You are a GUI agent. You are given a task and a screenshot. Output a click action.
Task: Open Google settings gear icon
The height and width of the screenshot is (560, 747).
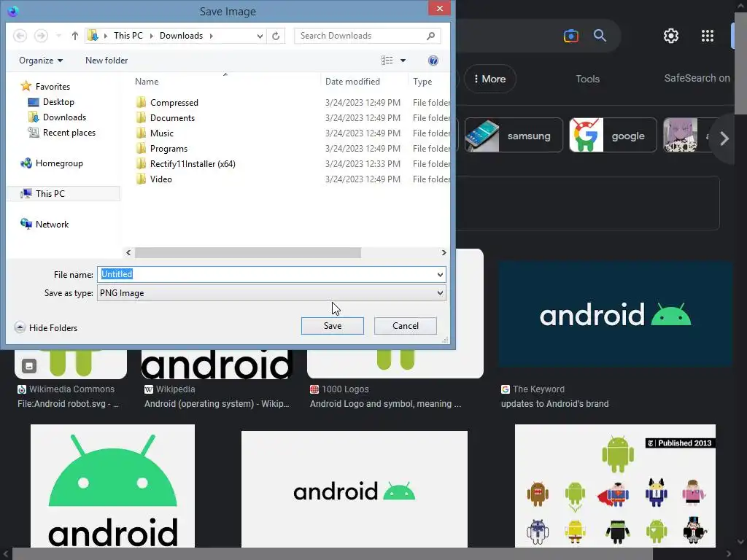[x=671, y=36]
